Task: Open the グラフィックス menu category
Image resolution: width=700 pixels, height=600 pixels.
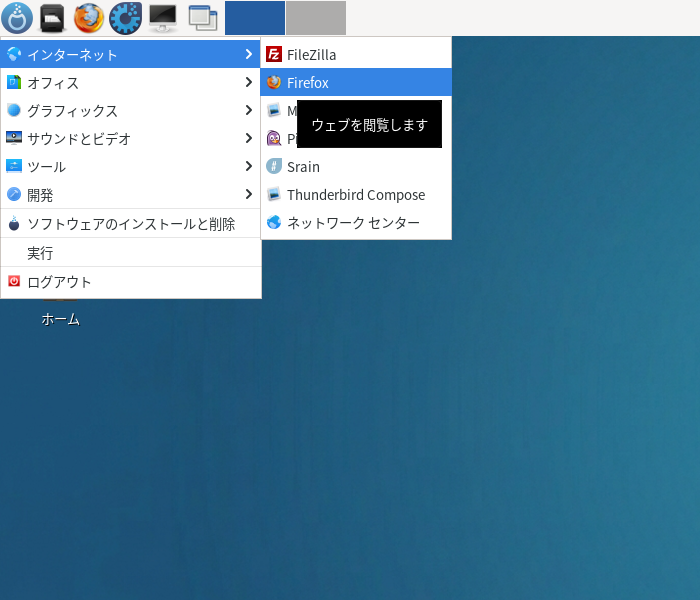Action: tap(130, 110)
